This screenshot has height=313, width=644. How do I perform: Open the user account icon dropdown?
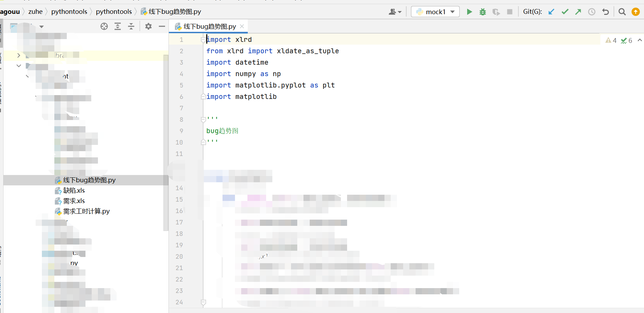(x=395, y=12)
